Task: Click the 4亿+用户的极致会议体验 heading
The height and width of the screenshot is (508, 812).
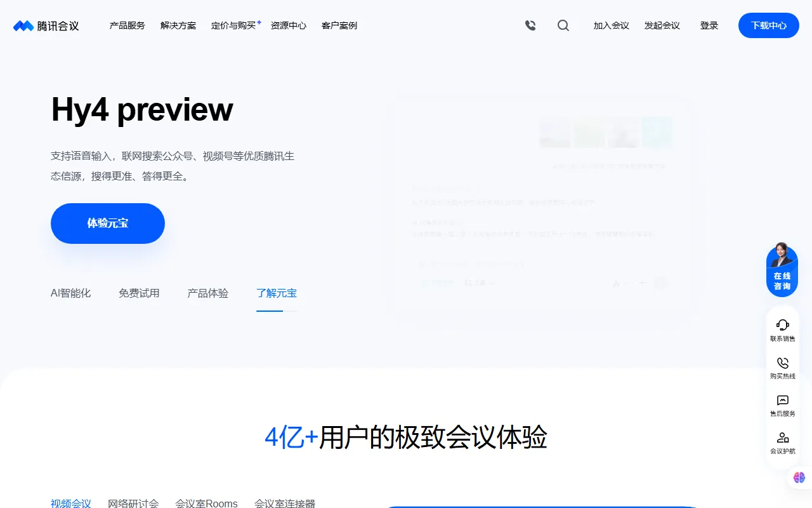Action: tap(406, 438)
